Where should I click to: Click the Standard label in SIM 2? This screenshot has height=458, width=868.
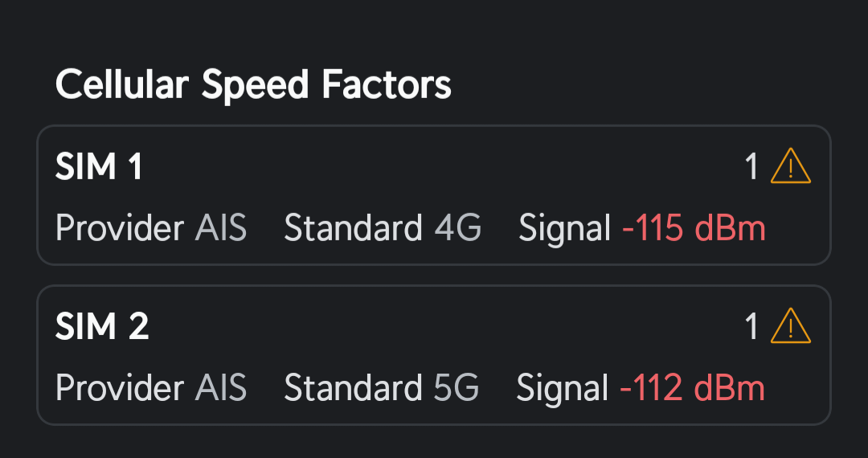tap(353, 389)
